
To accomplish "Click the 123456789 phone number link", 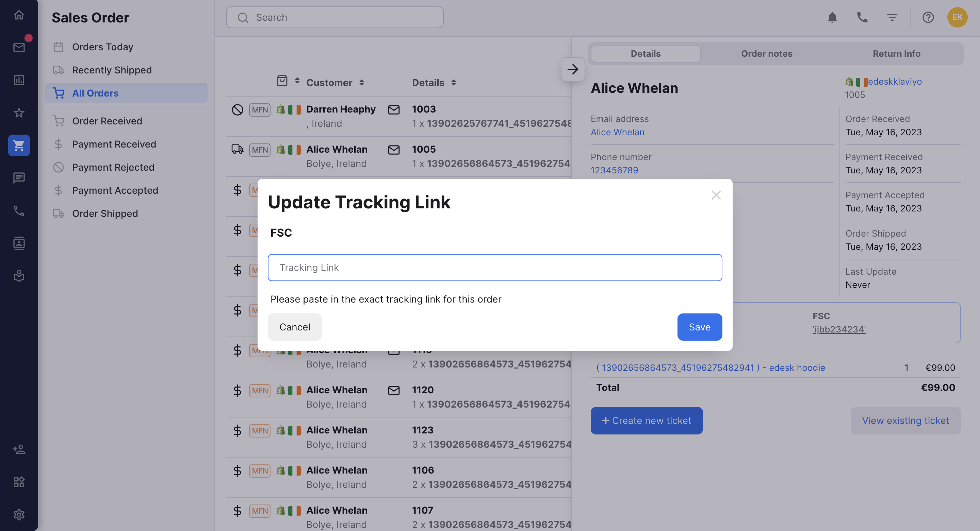I will [x=614, y=170].
